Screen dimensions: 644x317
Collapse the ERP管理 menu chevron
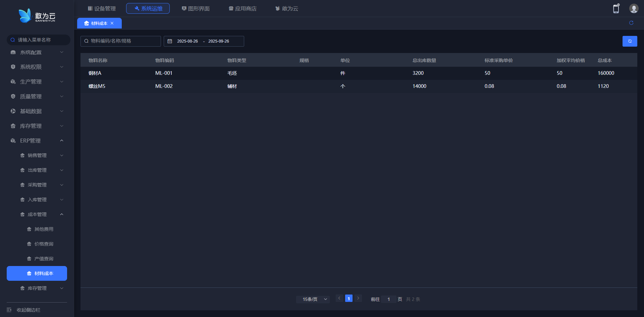point(62,141)
